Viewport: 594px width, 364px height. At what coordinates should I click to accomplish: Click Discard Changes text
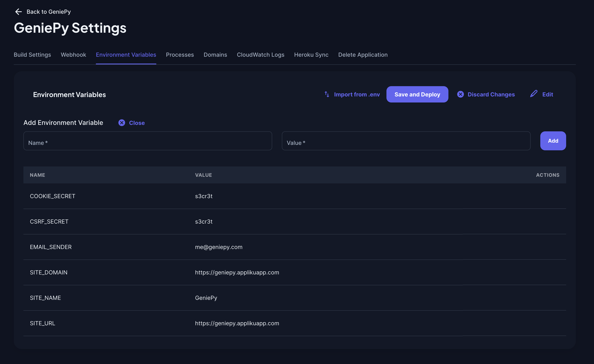tap(491, 94)
